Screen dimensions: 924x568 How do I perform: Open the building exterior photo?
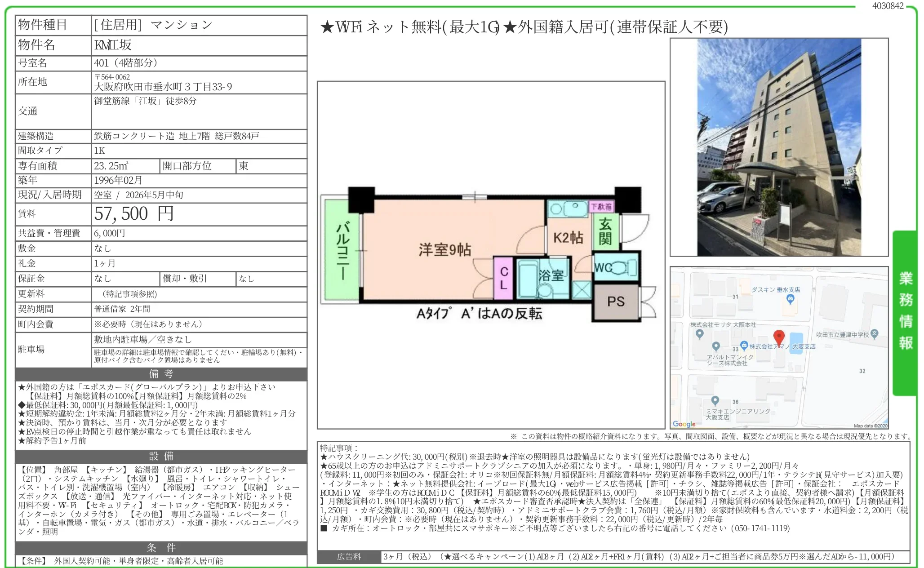click(779, 147)
